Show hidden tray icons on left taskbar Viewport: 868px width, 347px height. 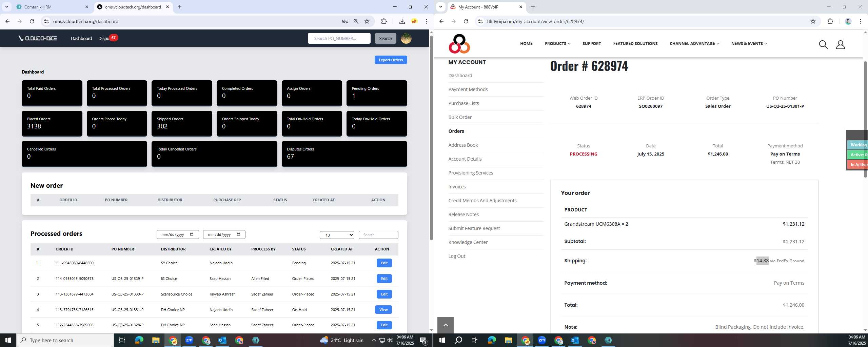point(374,340)
